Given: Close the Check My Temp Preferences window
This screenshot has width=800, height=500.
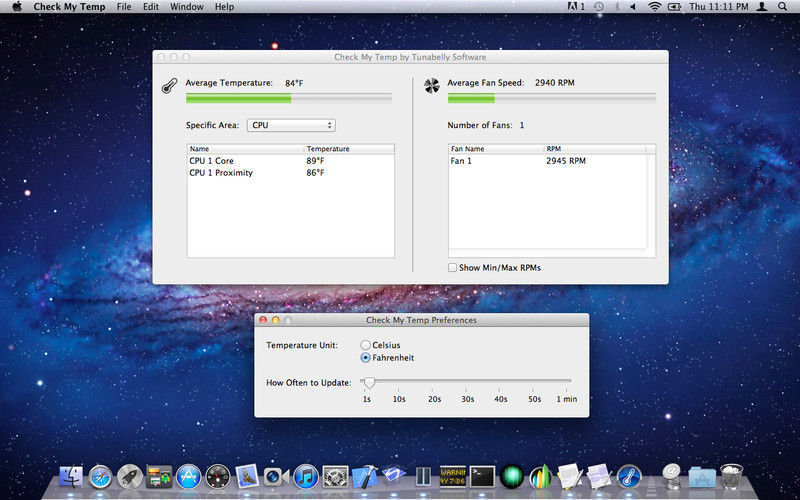Looking at the screenshot, I should click(x=263, y=320).
